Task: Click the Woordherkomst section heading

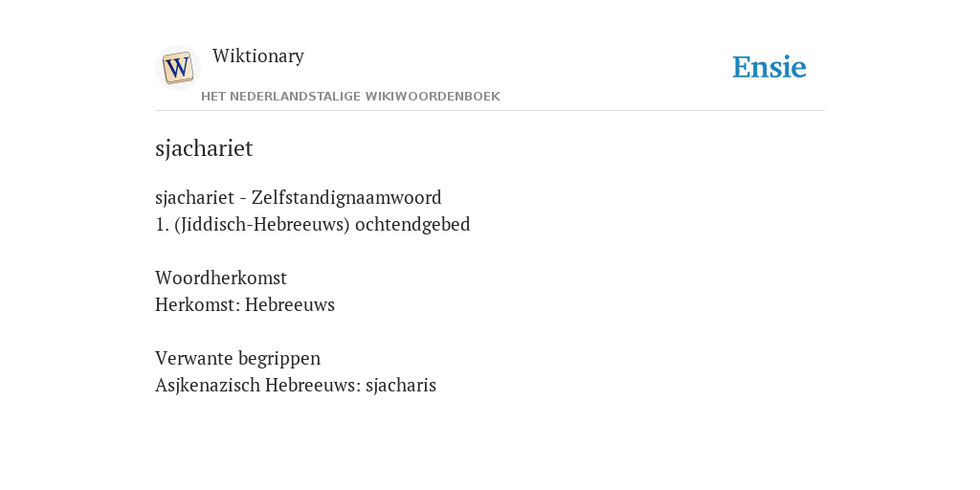Action: [x=221, y=278]
